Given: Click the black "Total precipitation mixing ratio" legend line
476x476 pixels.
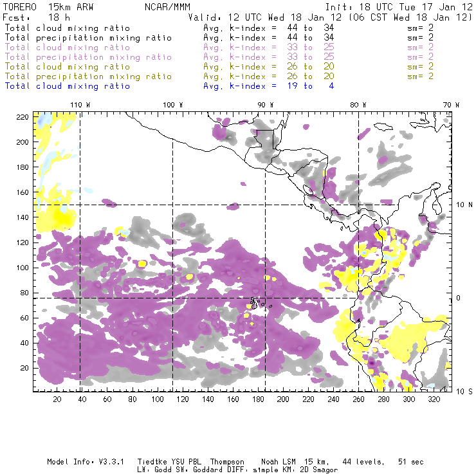Looking at the screenshot, I should [x=88, y=38].
